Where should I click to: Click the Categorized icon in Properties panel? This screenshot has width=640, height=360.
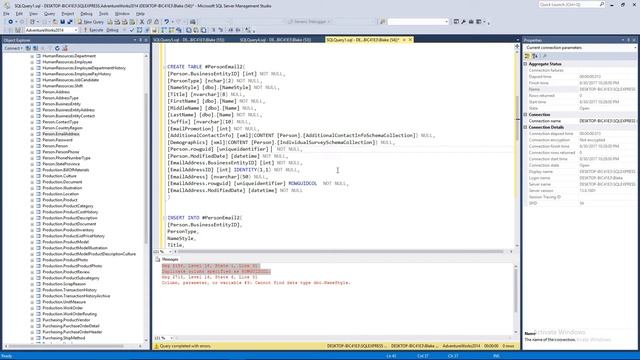527,56
